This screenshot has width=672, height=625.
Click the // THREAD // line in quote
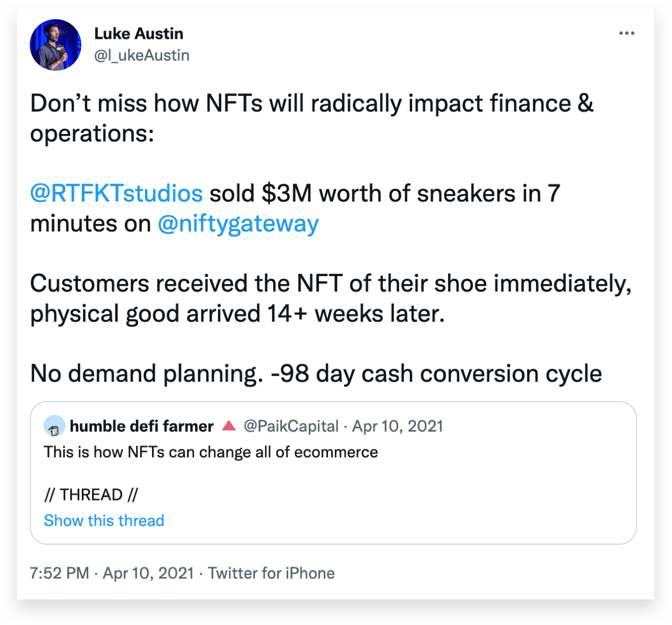point(91,495)
